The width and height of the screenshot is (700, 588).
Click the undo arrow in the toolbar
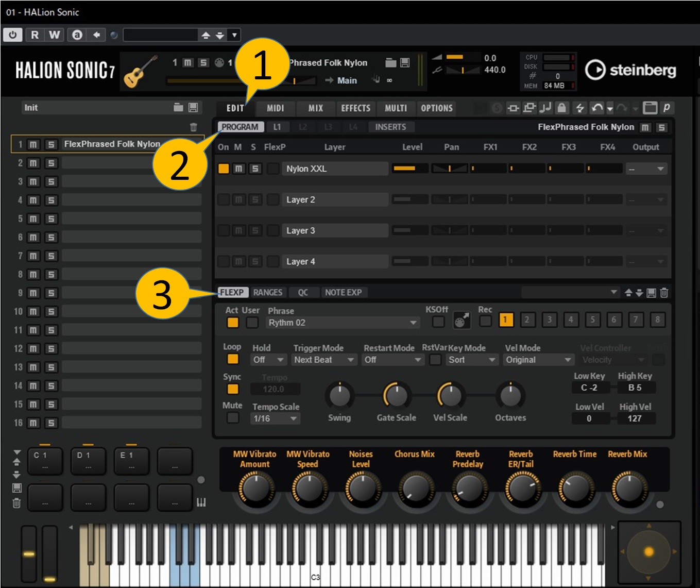(x=597, y=108)
